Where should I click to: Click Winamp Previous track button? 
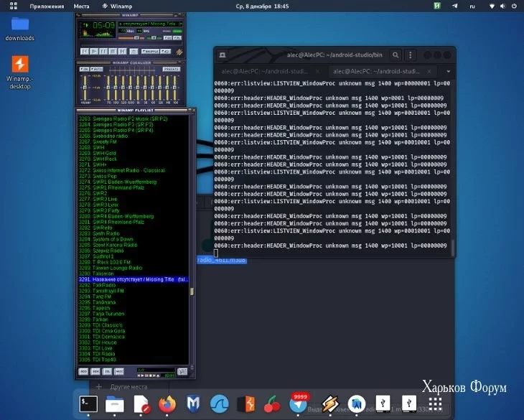[x=85, y=51]
